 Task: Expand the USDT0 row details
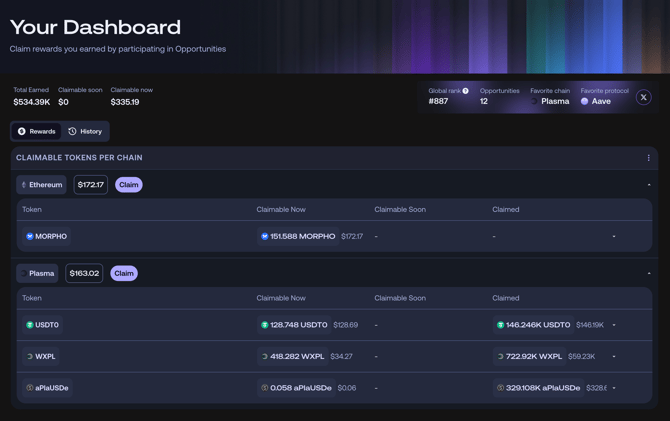[x=614, y=325]
